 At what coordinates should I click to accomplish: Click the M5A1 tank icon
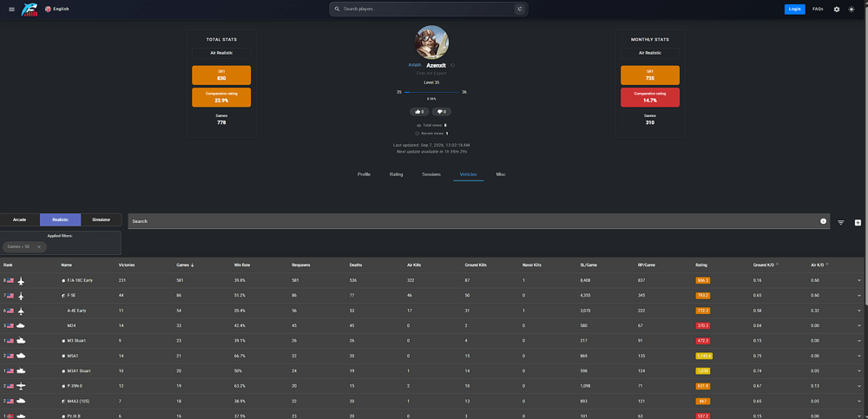21,356
